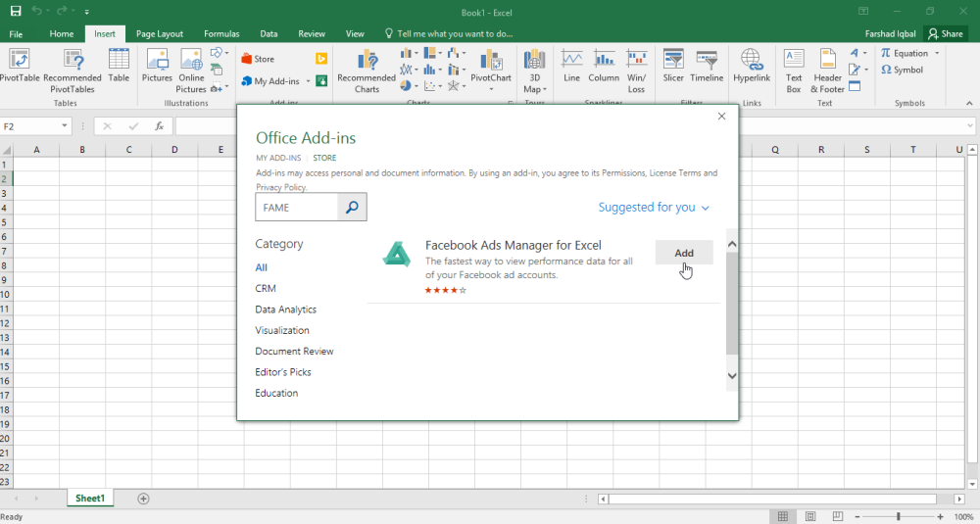Insert a Text Box

click(x=794, y=71)
